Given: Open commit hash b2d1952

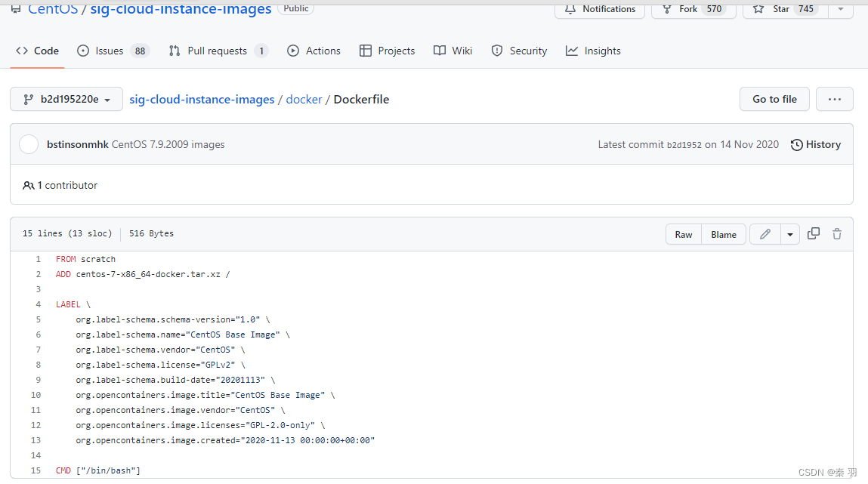Looking at the screenshot, I should [684, 145].
